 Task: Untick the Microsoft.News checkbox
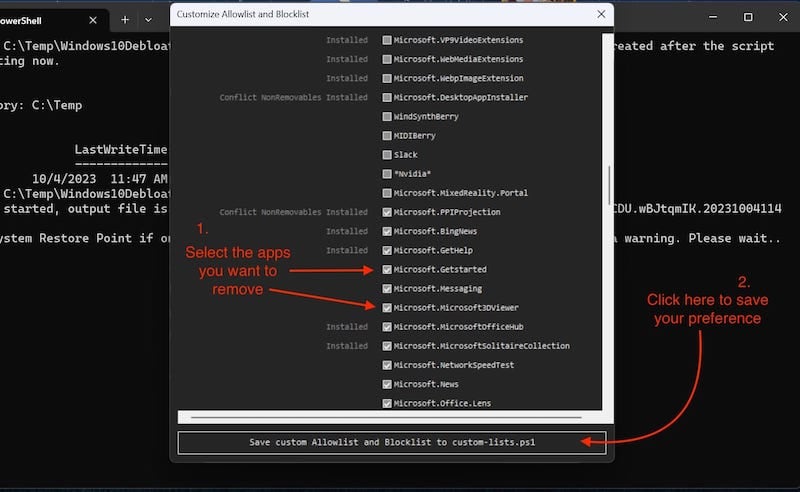tap(387, 384)
